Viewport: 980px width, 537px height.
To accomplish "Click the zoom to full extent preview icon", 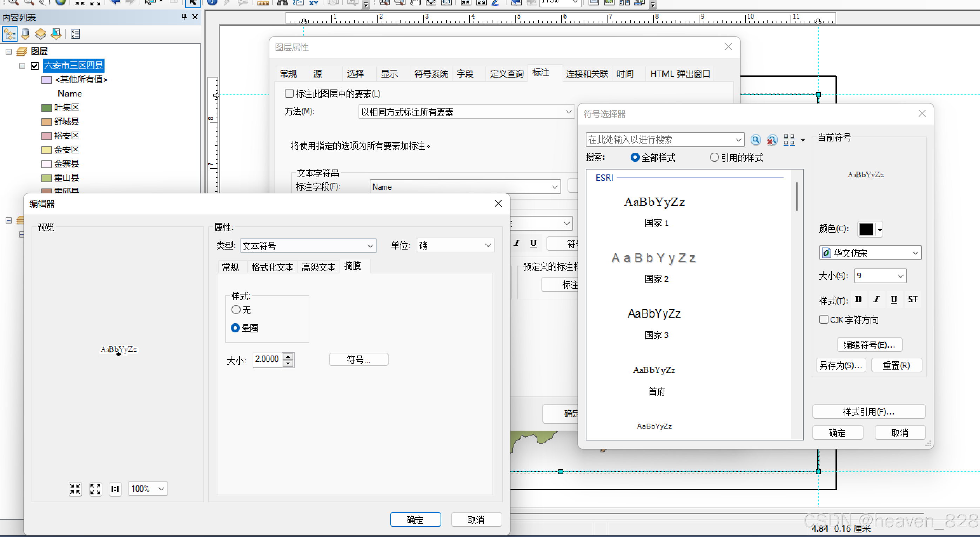I will [95, 489].
